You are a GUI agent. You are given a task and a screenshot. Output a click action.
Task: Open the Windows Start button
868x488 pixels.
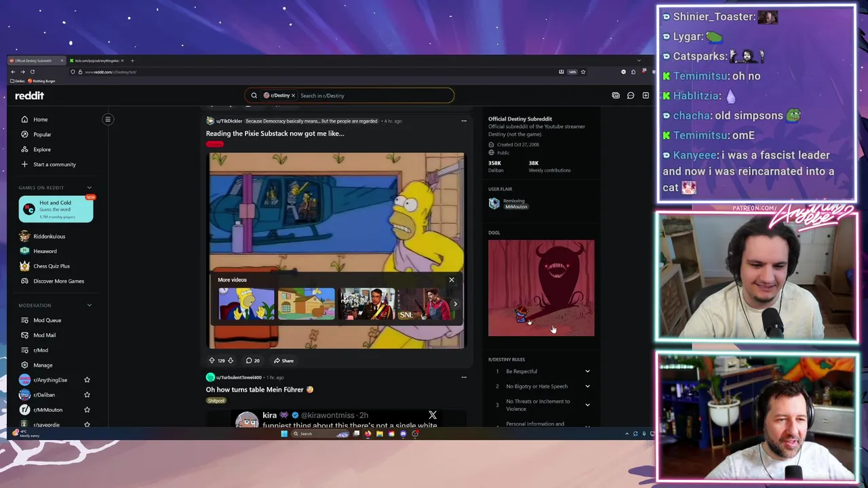(x=284, y=434)
